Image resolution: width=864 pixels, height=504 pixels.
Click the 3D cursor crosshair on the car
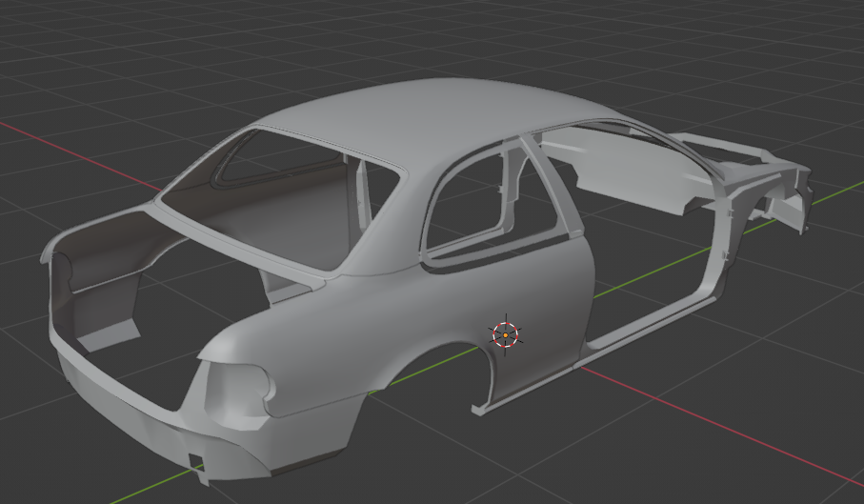pyautogui.click(x=505, y=334)
